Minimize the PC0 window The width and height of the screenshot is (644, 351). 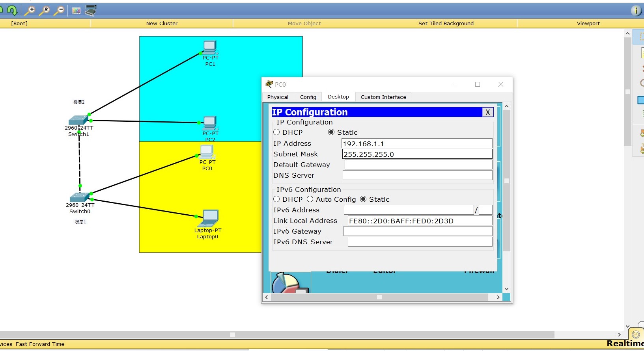(455, 84)
